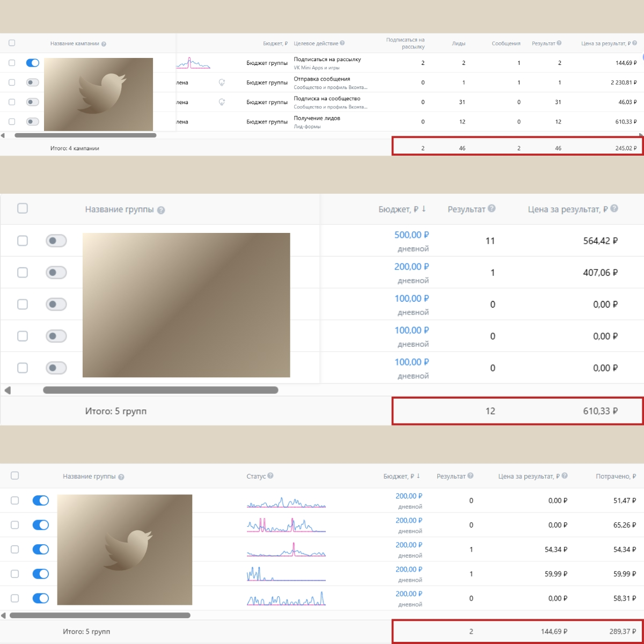Click the 46,03 ₽ price value
Image resolution: width=644 pixels, height=644 pixels.
coord(627,102)
